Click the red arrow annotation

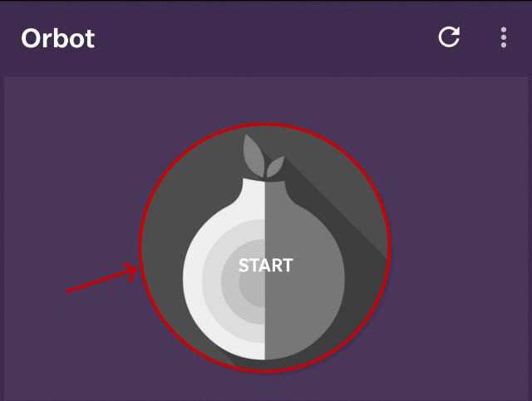(101, 278)
